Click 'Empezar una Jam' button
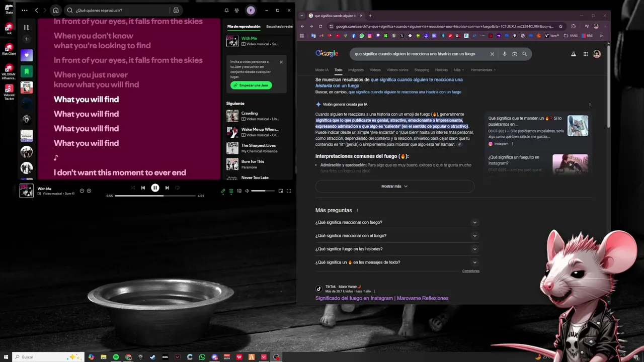This screenshot has height=362, width=644. pyautogui.click(x=251, y=85)
